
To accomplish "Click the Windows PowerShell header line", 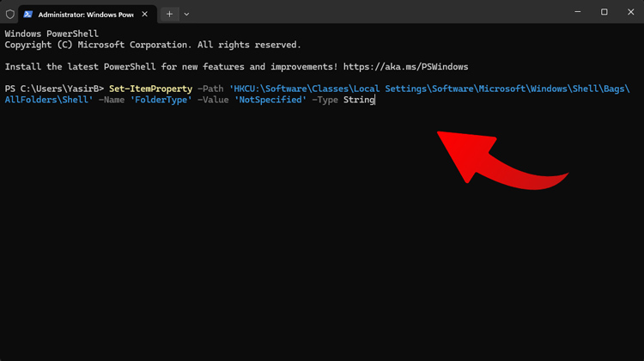I will point(52,34).
